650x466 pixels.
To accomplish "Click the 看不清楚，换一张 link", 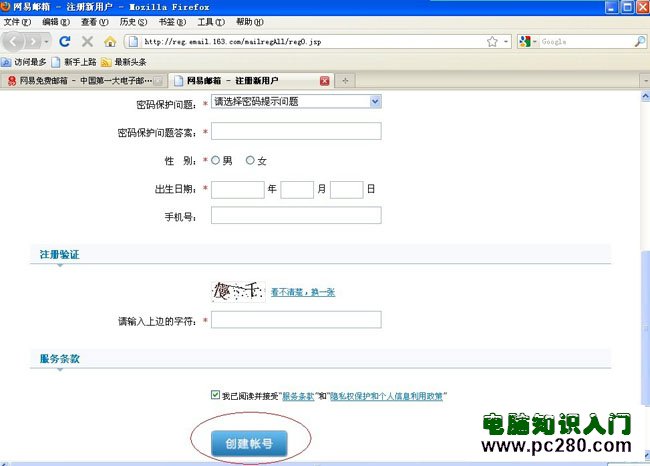I will point(303,292).
